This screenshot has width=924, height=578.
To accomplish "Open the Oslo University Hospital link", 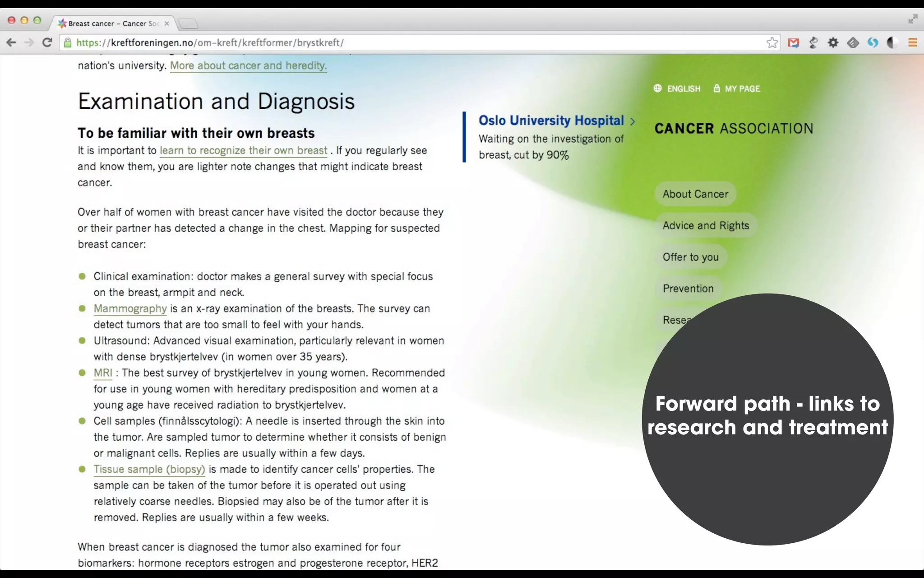I will [551, 121].
